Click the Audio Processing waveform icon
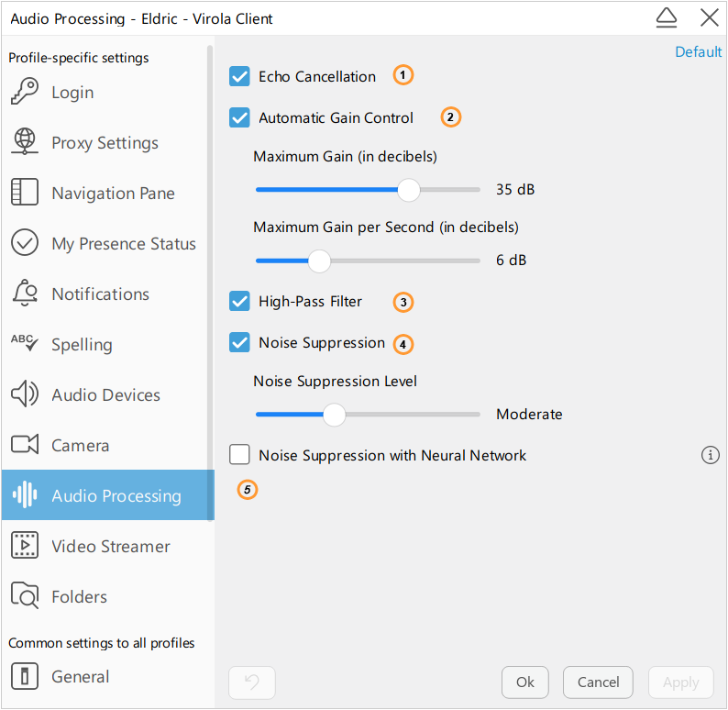728x710 pixels. click(25, 494)
